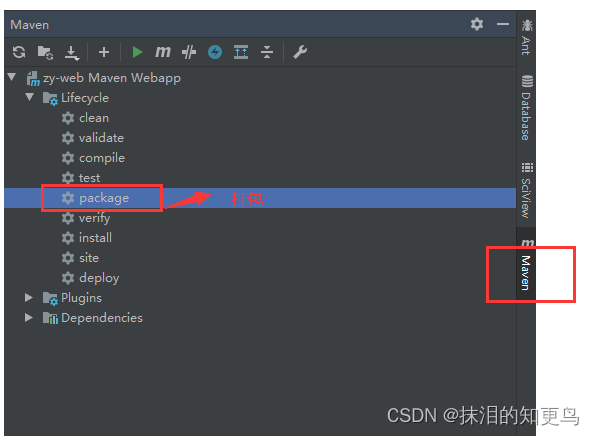Expand the Plugins node

click(28, 297)
